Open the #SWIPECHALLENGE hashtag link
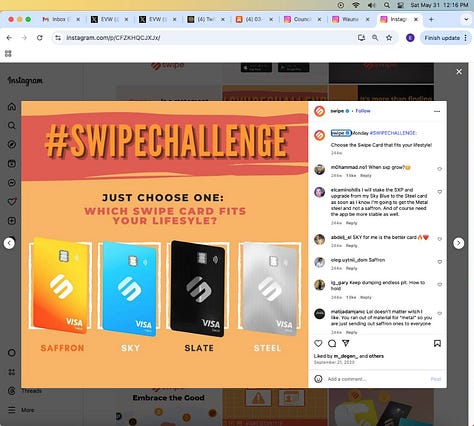 (393, 133)
